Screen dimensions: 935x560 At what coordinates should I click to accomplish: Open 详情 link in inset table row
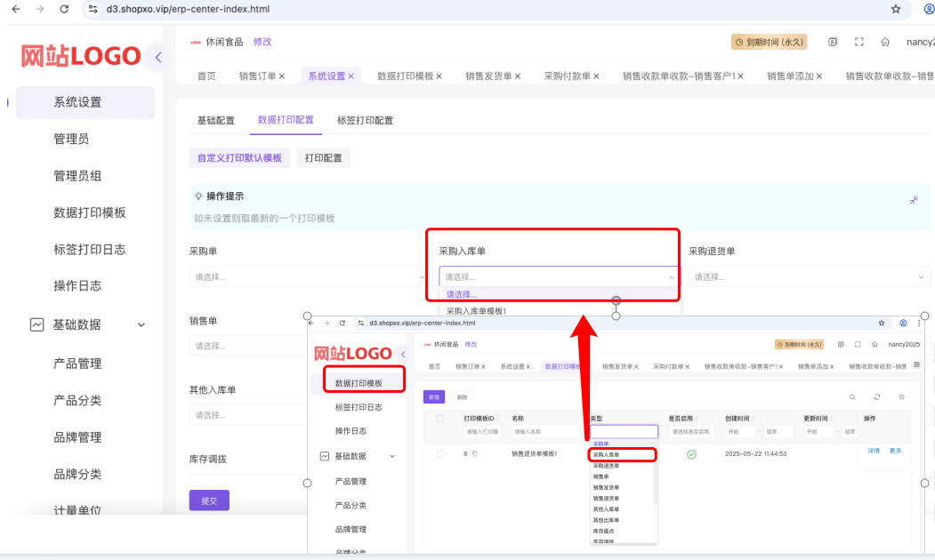(874, 451)
